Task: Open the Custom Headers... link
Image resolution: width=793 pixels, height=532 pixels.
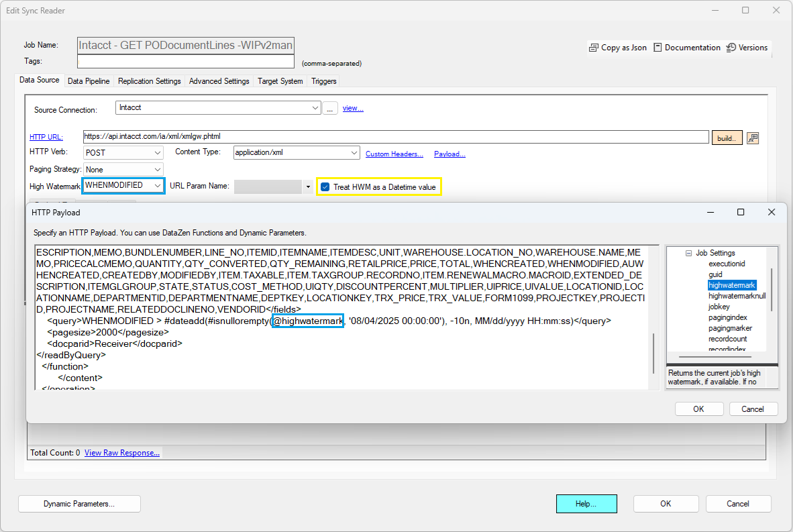Action: click(x=394, y=154)
